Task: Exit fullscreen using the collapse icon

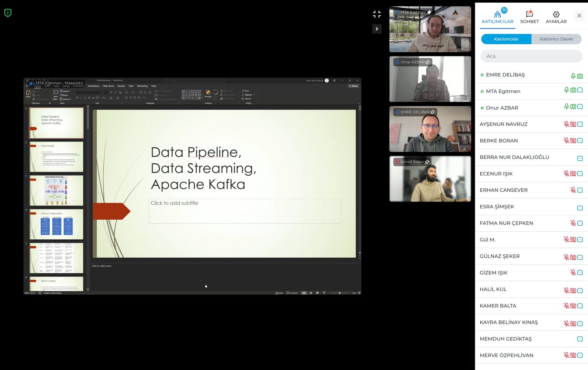Action: coord(377,14)
